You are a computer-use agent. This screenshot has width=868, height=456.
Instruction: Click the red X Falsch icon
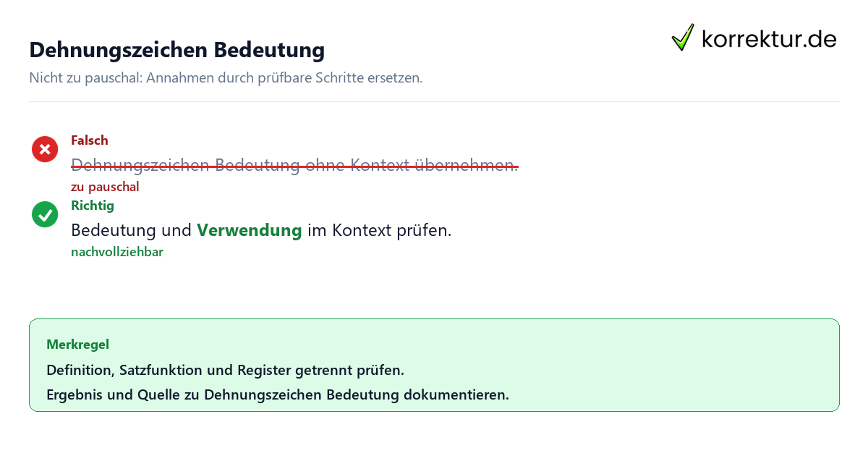coord(45,149)
